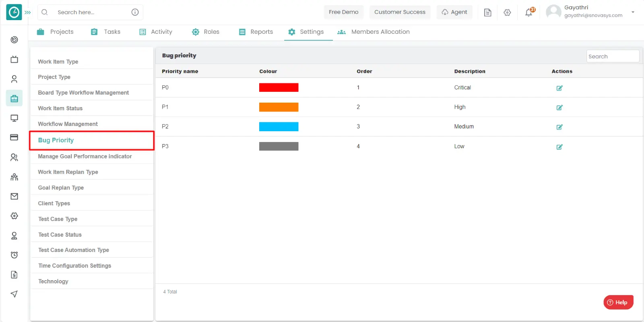Switch to the Tasks tab

pyautogui.click(x=105, y=32)
